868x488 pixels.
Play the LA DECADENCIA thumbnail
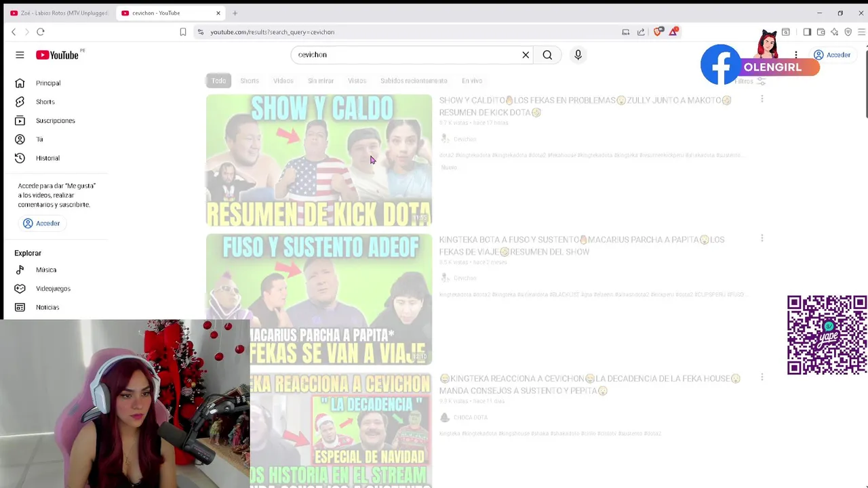click(x=341, y=430)
